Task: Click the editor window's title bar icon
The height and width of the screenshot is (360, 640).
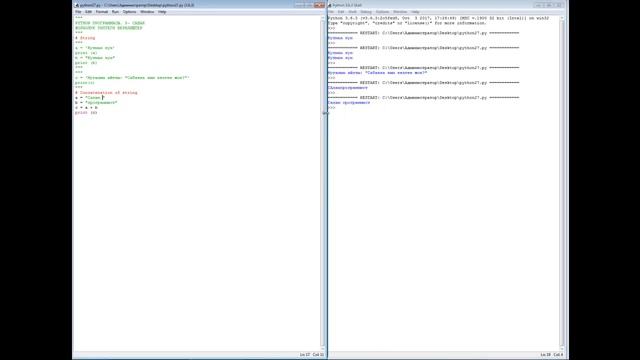Action: (x=77, y=5)
